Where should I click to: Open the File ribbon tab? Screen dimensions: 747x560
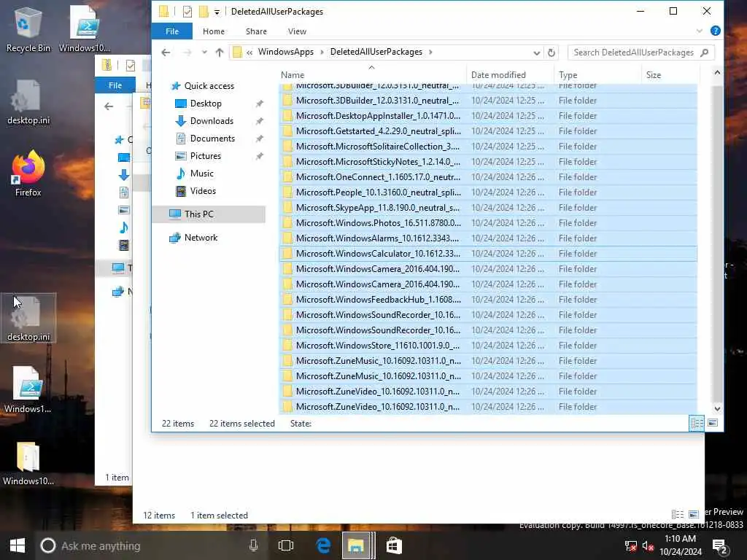(x=172, y=31)
